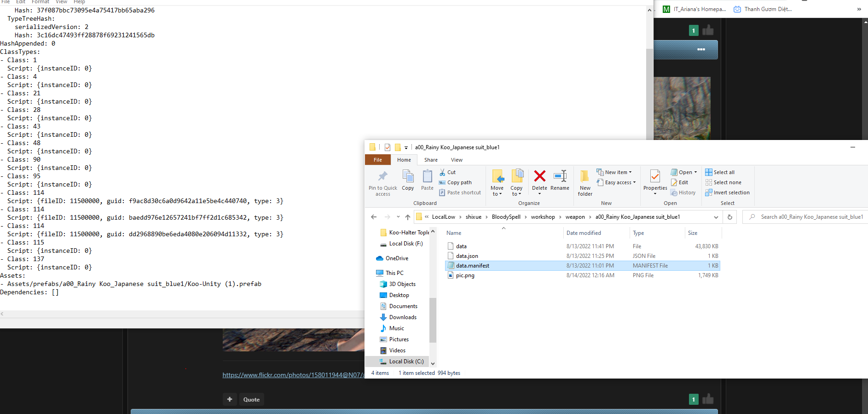
Task: Expand breadcrumb hidden folders chevron
Action: click(x=427, y=217)
